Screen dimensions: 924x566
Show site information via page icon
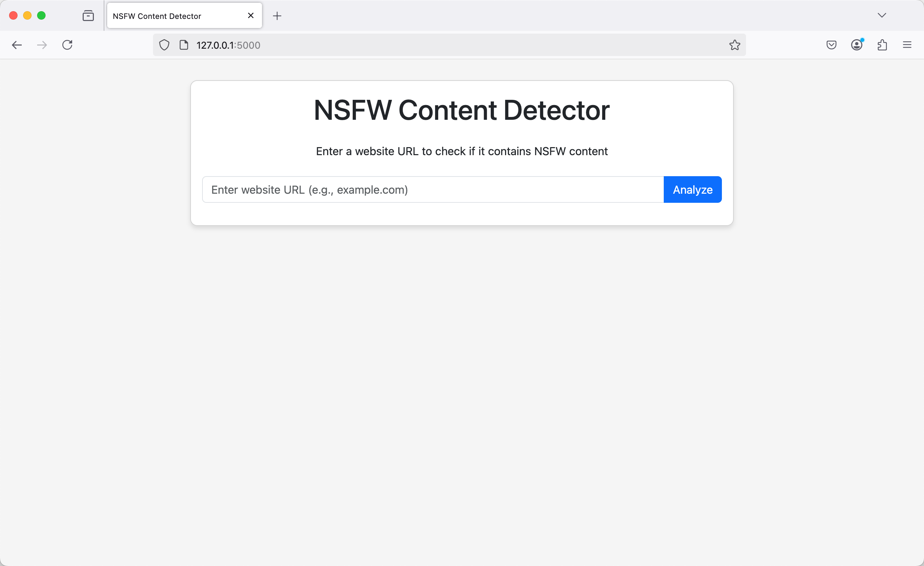point(184,45)
